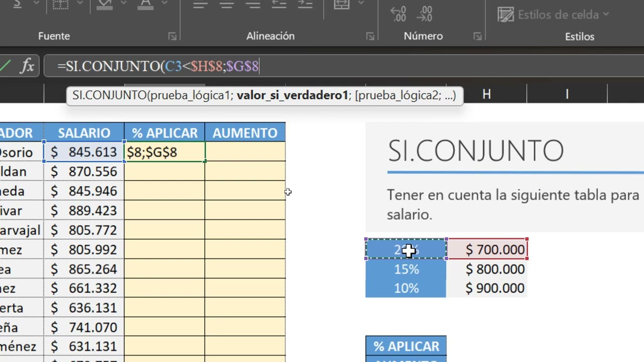Image resolution: width=644 pixels, height=362 pixels.
Task: Decrease the cell indent
Action: (279, 4)
